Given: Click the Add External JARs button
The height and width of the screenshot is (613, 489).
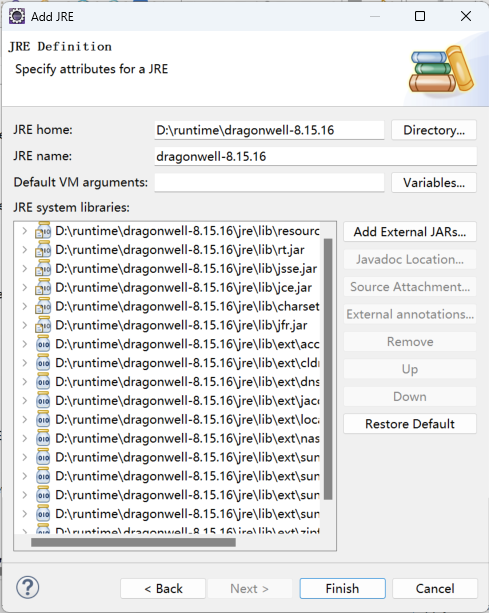Looking at the screenshot, I should (x=410, y=232).
